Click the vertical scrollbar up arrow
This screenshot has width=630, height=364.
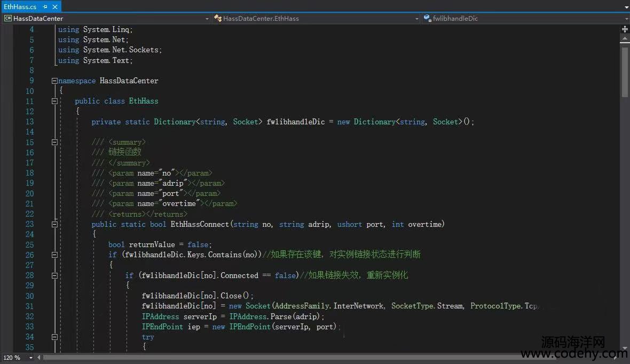coord(625,39)
